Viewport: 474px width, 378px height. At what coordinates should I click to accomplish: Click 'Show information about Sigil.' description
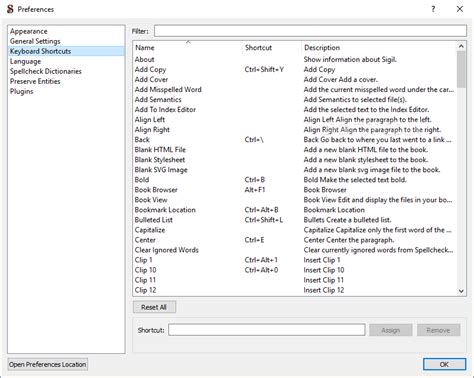[x=350, y=60]
